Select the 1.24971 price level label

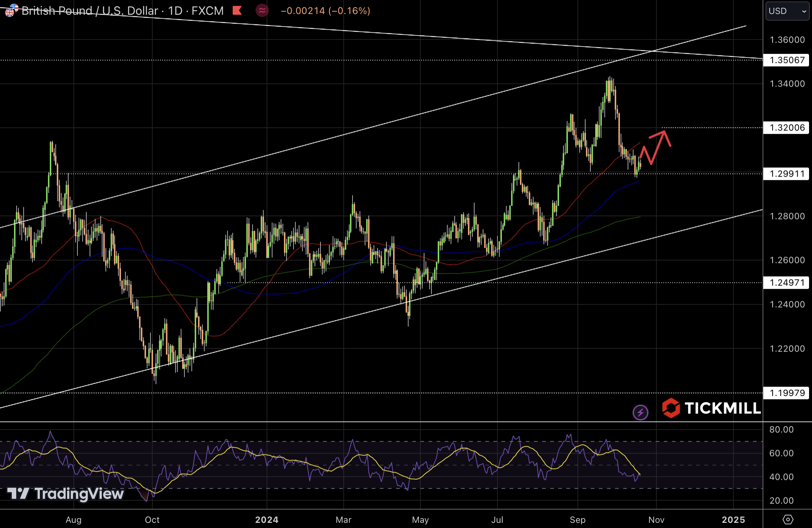[787, 282]
